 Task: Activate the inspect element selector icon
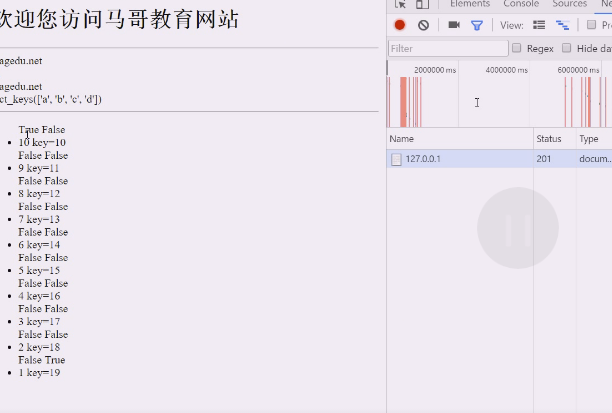pos(400,4)
